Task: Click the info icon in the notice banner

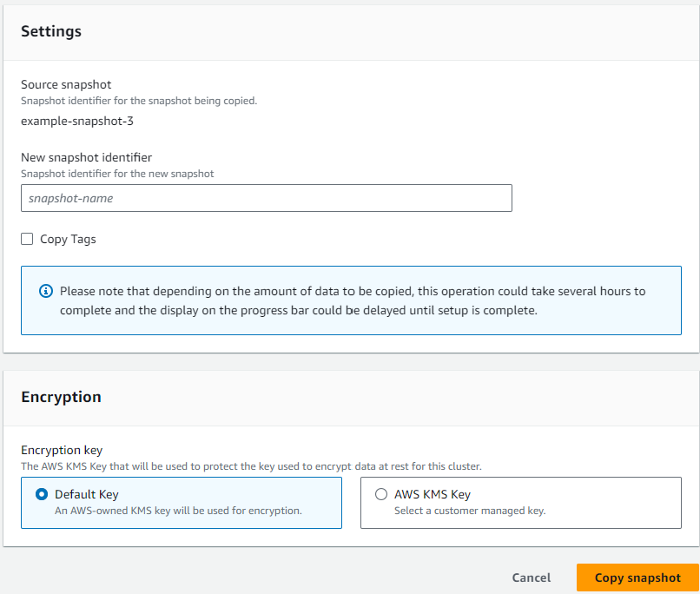Action: click(x=46, y=291)
